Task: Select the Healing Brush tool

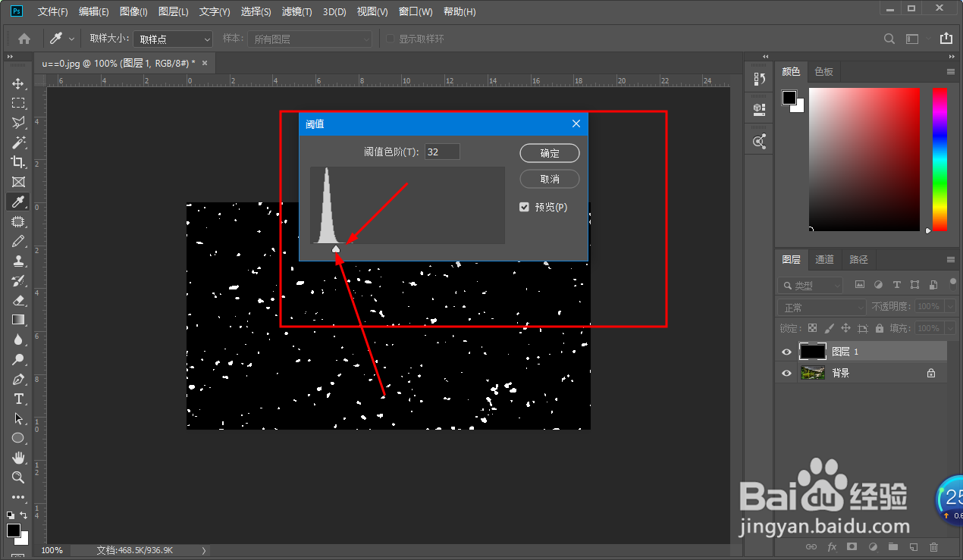Action: point(18,221)
